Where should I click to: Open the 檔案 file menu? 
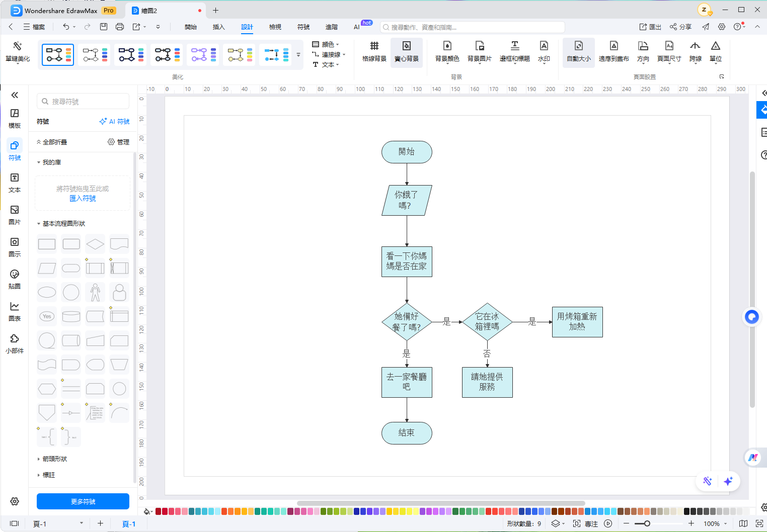pyautogui.click(x=34, y=27)
